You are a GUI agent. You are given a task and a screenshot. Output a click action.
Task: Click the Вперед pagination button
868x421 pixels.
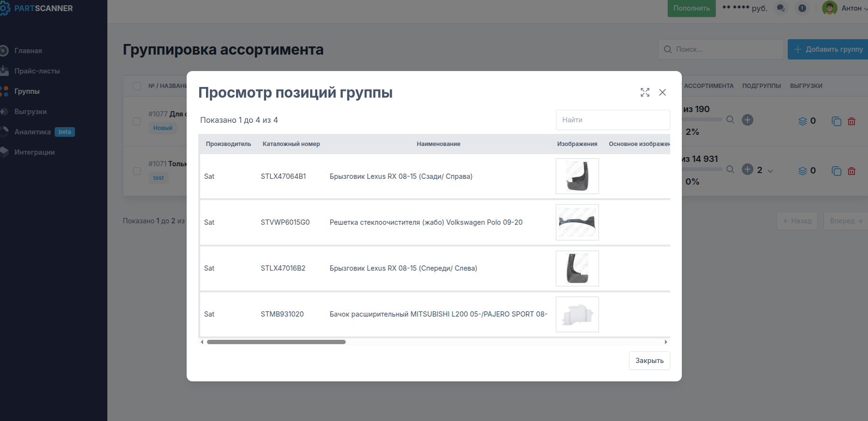click(x=846, y=221)
